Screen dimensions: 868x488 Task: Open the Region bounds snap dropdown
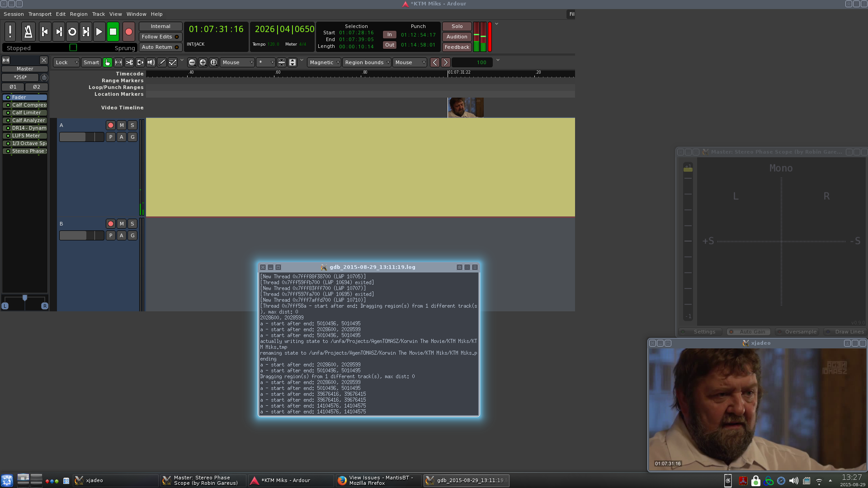pos(367,62)
